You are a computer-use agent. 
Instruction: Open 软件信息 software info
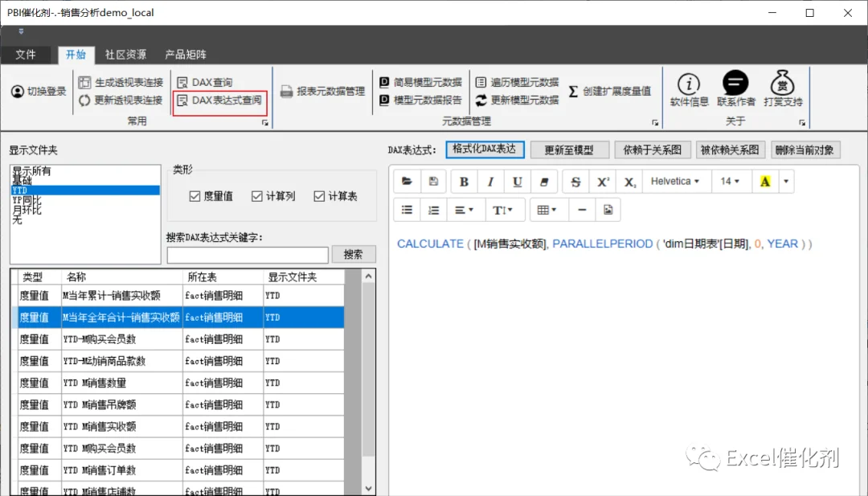(x=690, y=90)
